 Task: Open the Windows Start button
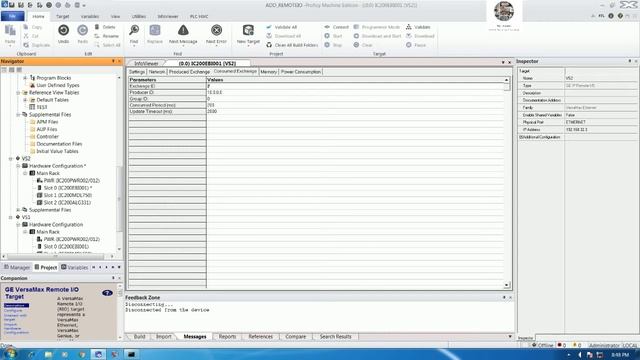(9, 354)
